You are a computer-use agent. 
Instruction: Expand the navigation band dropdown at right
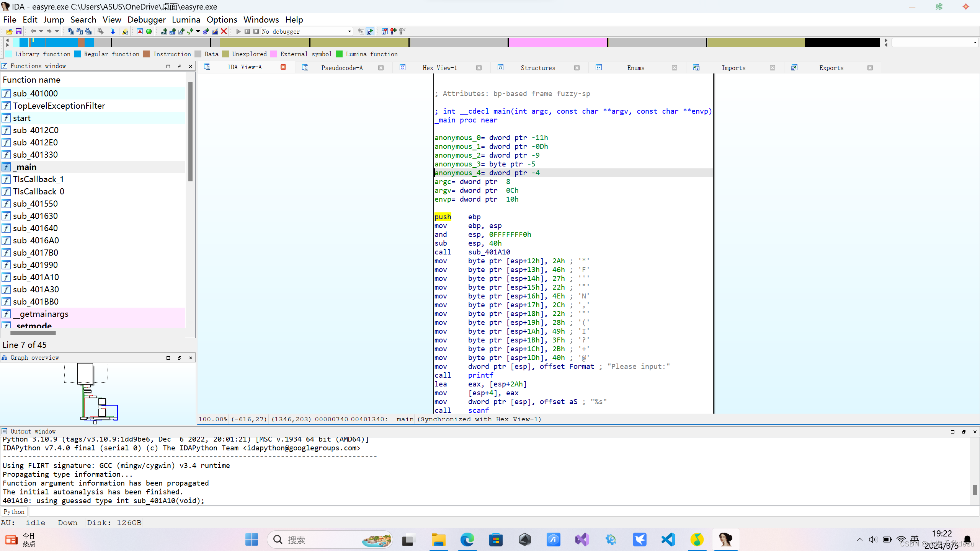(975, 42)
